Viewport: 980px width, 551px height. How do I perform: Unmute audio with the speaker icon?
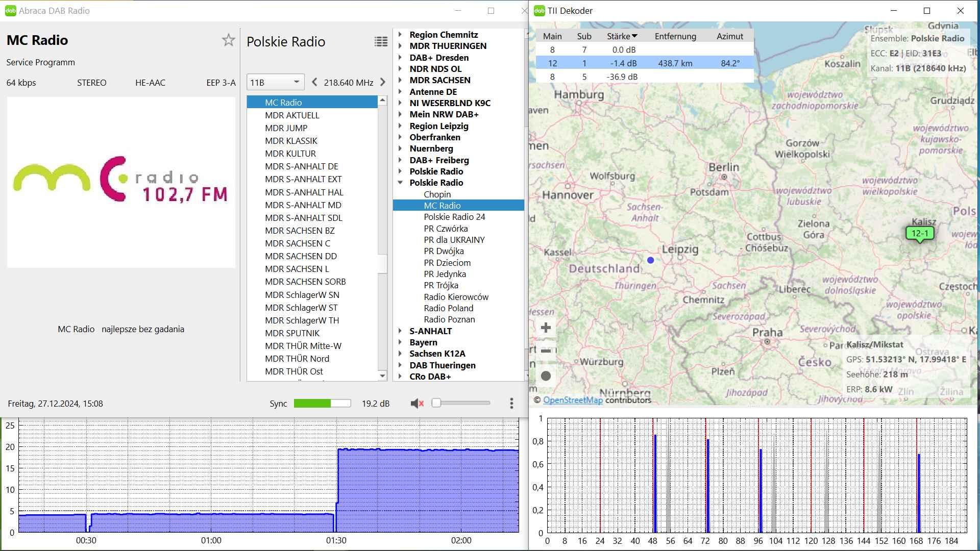417,404
